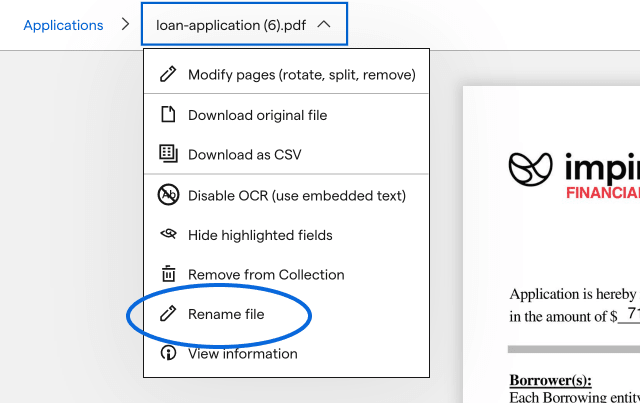Click the pencil icon beside Rename file
This screenshot has width=640, height=403.
pyautogui.click(x=168, y=314)
